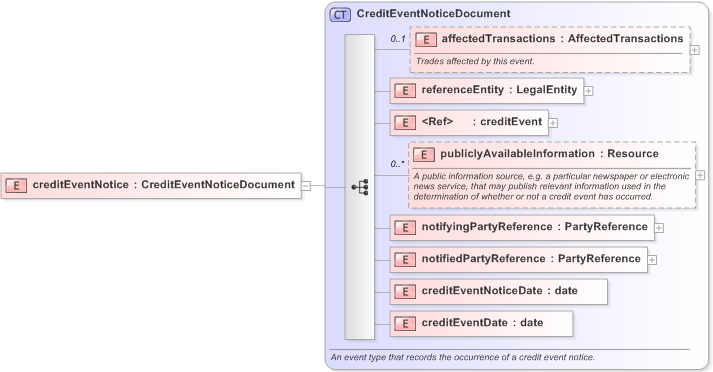
Task: Click the E icon of creditEventDate
Action: coord(405,323)
